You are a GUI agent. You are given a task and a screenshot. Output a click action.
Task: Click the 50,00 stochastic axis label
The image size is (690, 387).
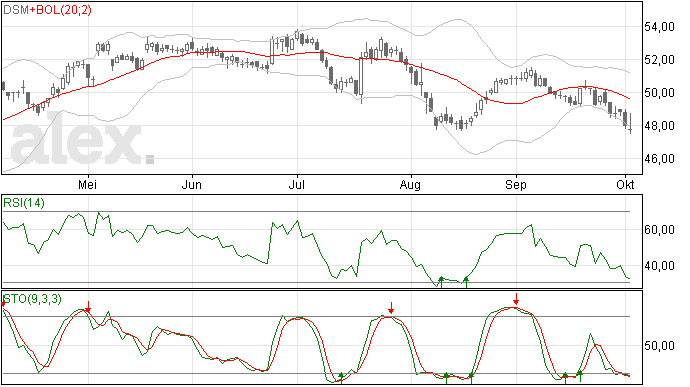(x=659, y=346)
